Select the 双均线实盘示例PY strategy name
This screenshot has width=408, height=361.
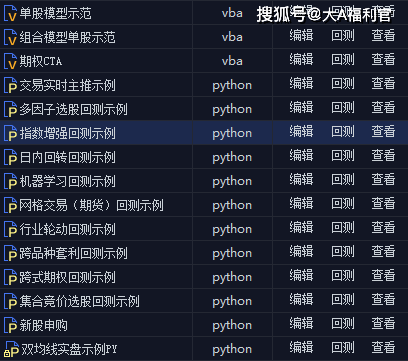69,349
